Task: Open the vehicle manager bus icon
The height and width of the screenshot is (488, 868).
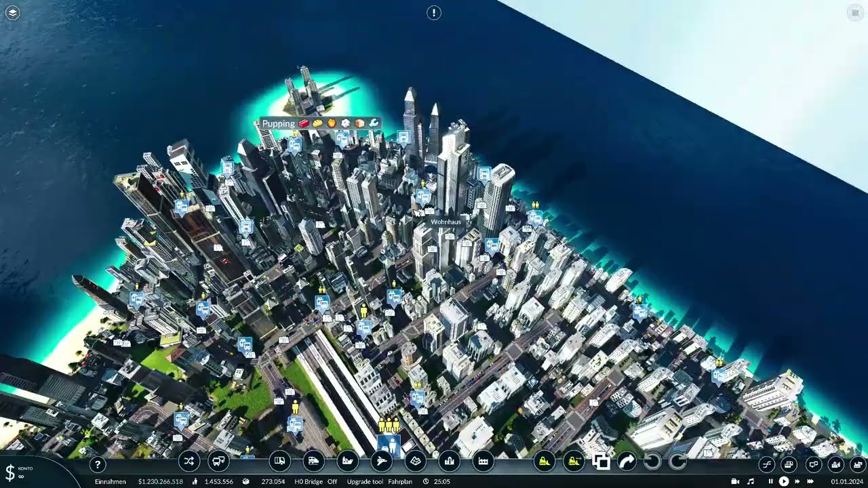Action: pyautogui.click(x=218, y=462)
